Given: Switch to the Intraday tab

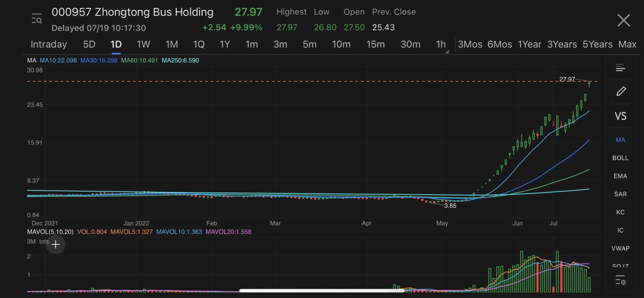Looking at the screenshot, I should pyautogui.click(x=49, y=44).
